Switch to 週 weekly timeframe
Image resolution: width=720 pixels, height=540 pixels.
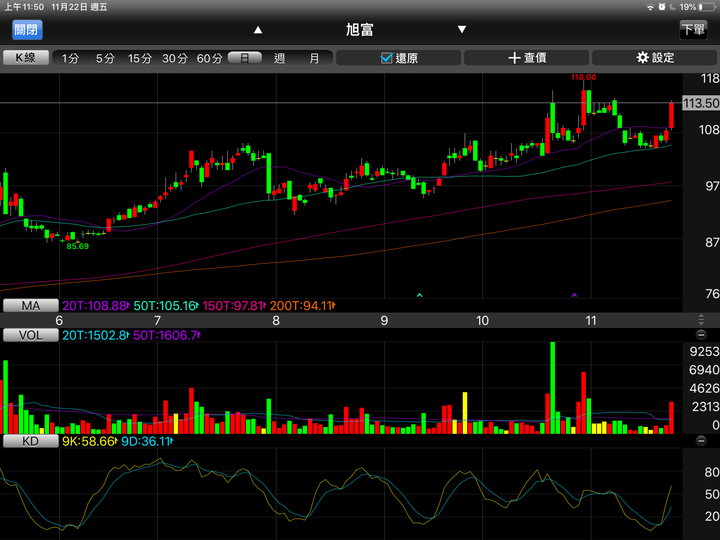point(279,58)
